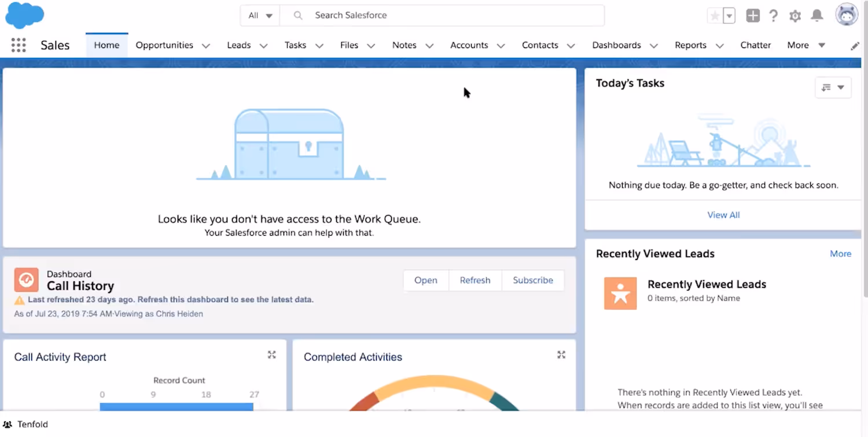The image size is (868, 437).
Task: Expand the Files tab chevron
Action: [x=371, y=46]
